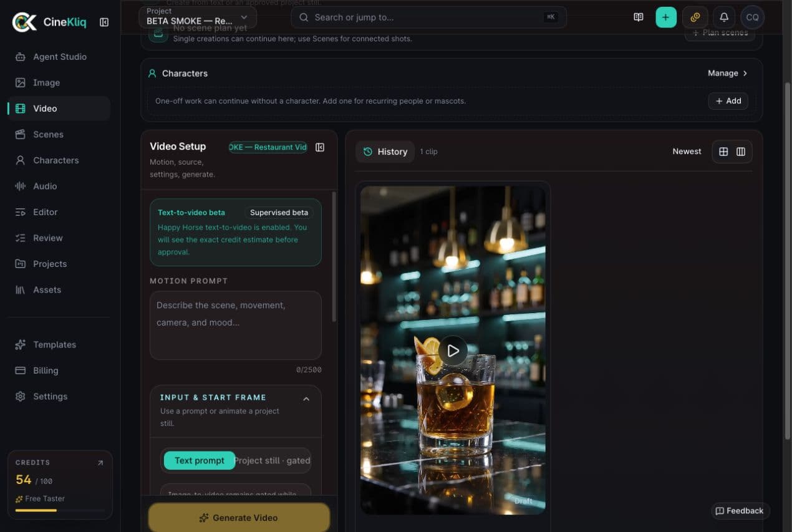Click the Add character button
The image size is (792, 532).
tap(728, 100)
